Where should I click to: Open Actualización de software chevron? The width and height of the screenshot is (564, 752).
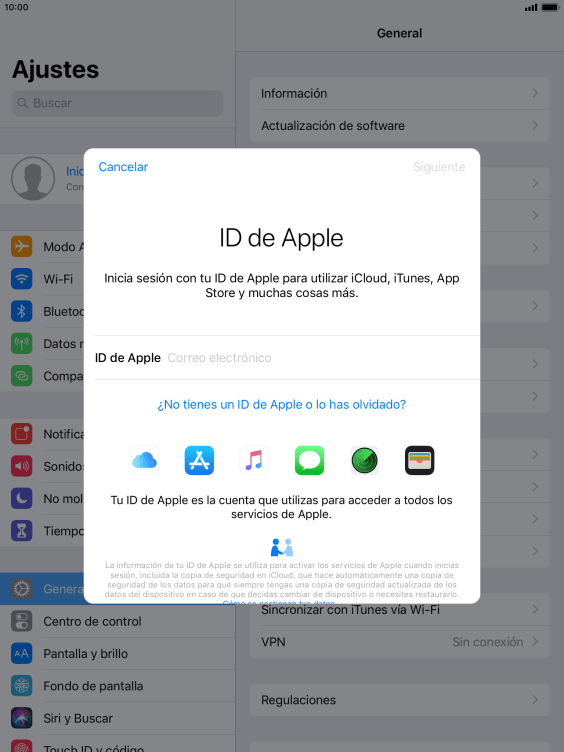(x=535, y=126)
